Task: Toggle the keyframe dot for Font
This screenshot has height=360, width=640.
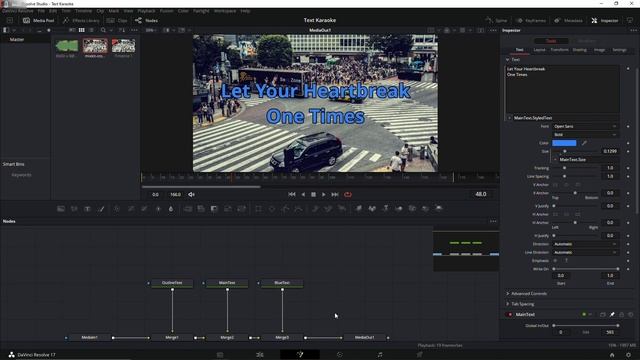Action: pyautogui.click(x=628, y=127)
